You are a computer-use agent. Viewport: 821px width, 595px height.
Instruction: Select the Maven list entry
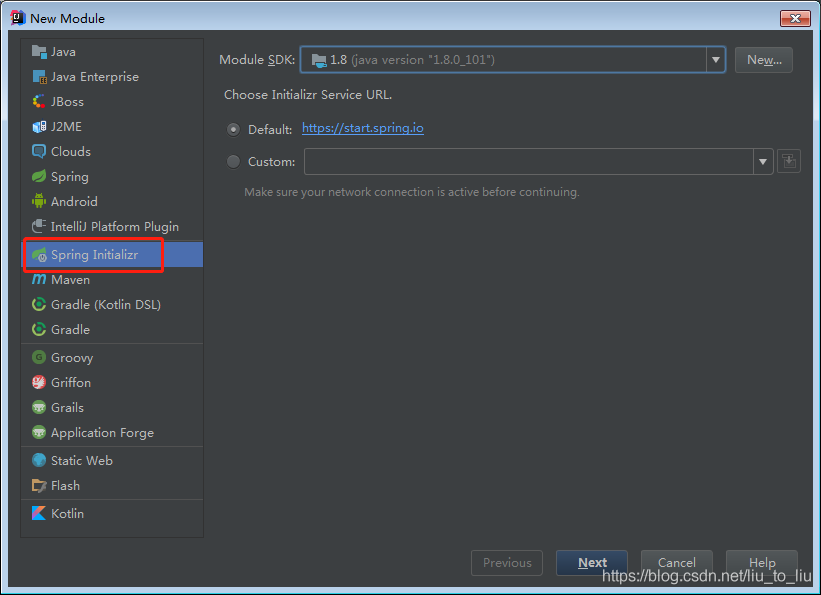tap(112, 279)
